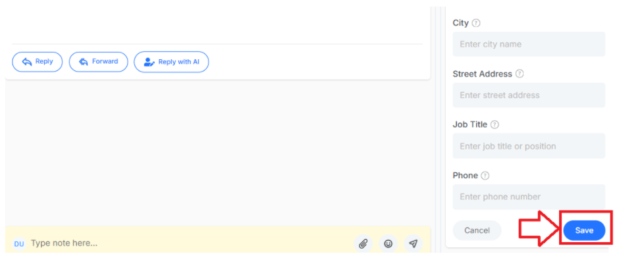Open the Job Title help tooltip icon
This screenshot has width=644, height=275.
click(x=495, y=125)
